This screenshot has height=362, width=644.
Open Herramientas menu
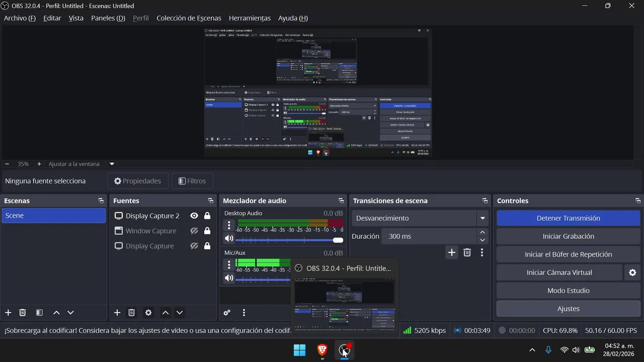[x=250, y=18]
